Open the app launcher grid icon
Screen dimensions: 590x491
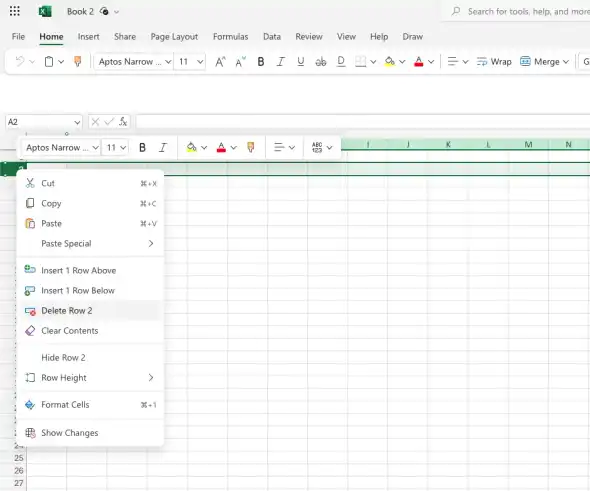point(15,11)
